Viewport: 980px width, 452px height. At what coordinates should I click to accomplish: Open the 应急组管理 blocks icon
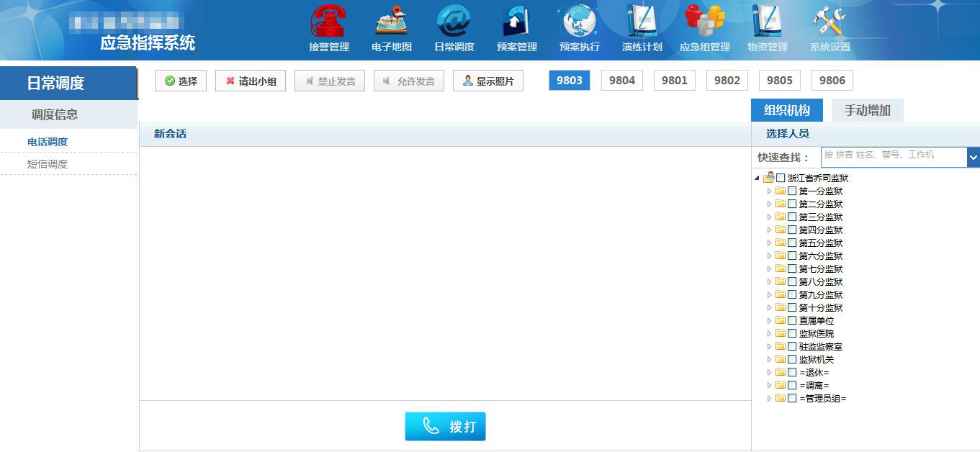click(704, 22)
